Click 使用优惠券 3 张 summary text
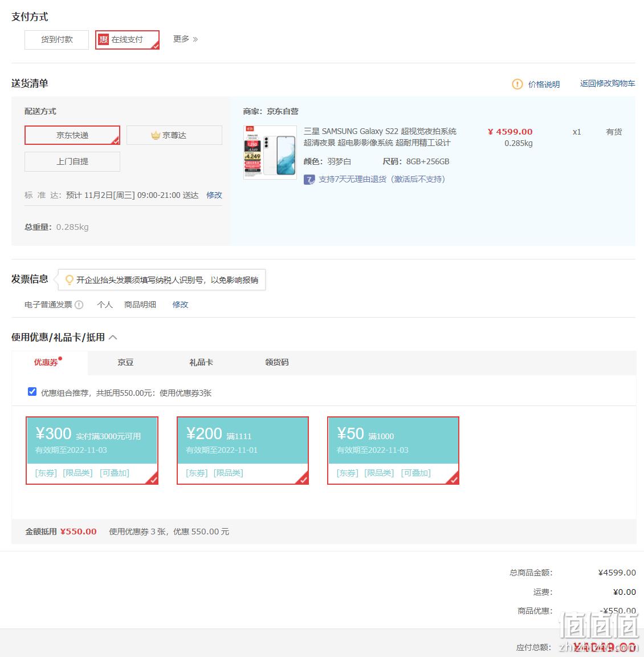Image resolution: width=644 pixels, height=657 pixels. coord(169,532)
